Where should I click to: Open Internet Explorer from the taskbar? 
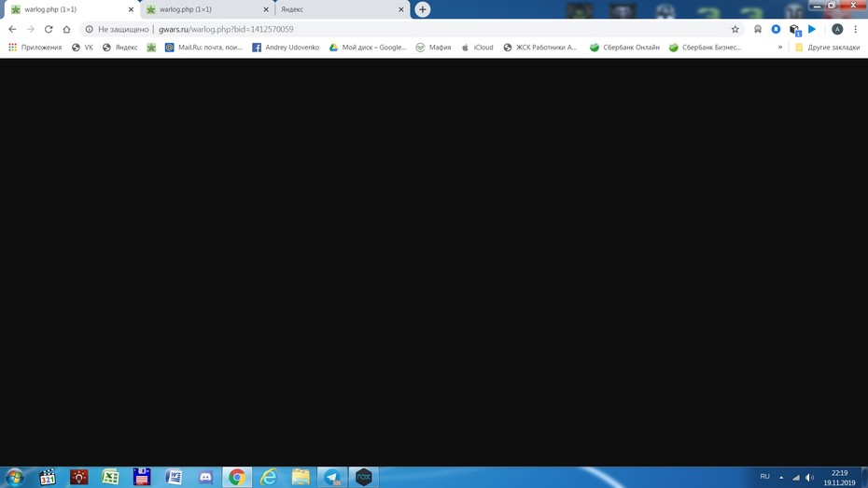coord(269,477)
